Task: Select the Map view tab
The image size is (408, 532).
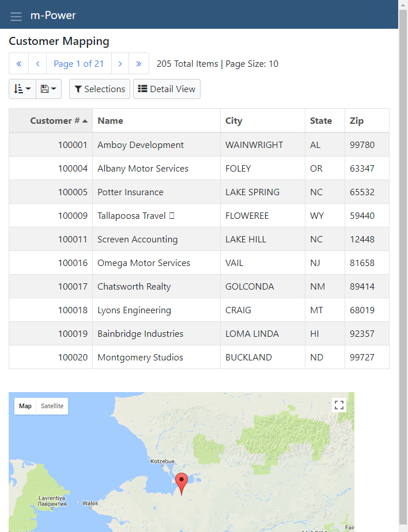Action: pos(25,406)
